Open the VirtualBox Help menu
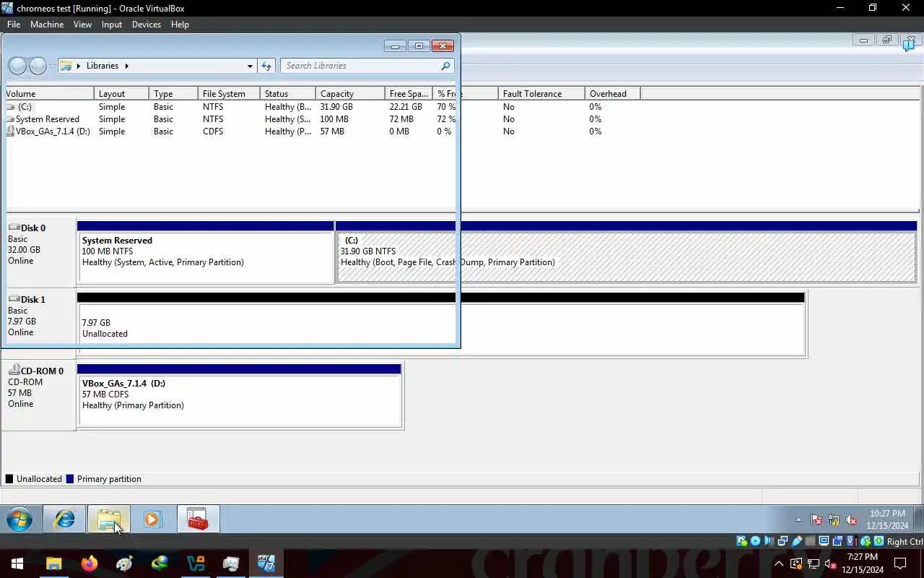Viewport: 924px width, 578px height. 180,24
